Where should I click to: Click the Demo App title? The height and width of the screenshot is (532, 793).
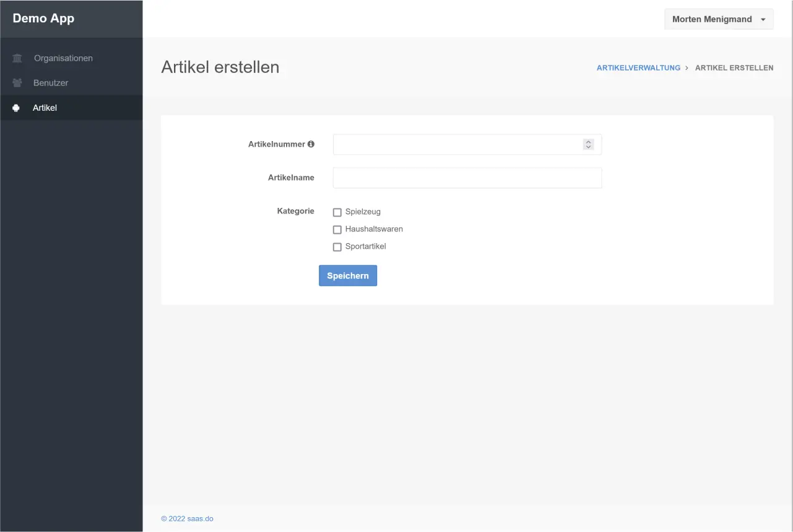(x=43, y=19)
